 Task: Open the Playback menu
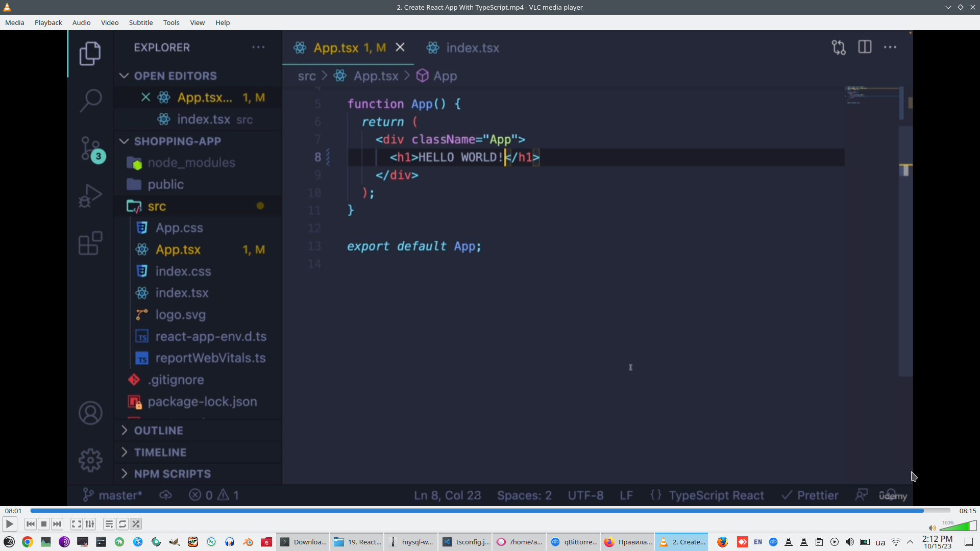pos(48,22)
